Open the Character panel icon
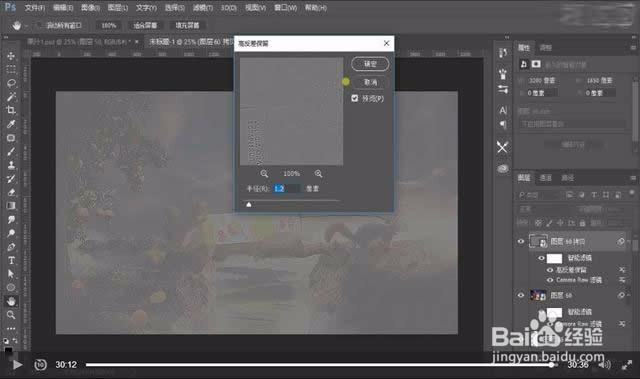Image resolution: width=640 pixels, height=379 pixels. (503, 110)
